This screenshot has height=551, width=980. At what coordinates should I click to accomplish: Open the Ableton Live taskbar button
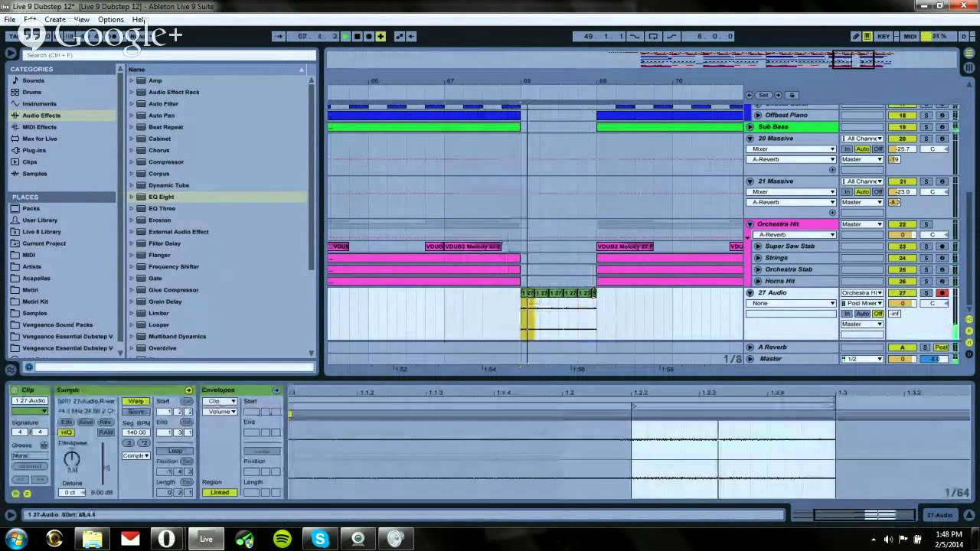(x=206, y=539)
